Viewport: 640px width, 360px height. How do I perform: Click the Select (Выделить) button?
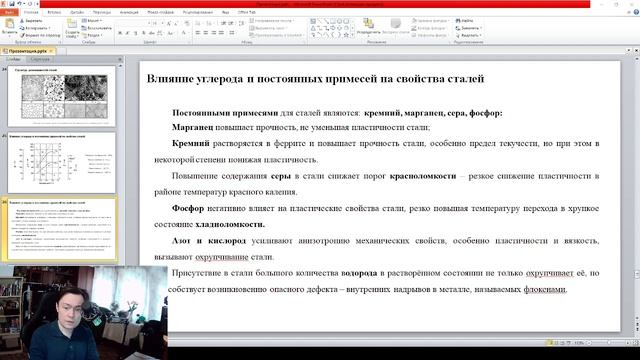tap(469, 36)
